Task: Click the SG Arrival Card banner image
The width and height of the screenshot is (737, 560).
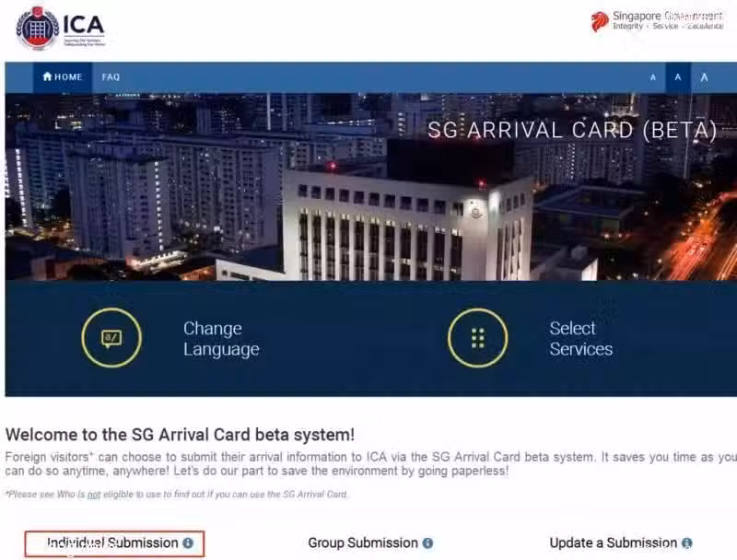Action: tap(371, 187)
